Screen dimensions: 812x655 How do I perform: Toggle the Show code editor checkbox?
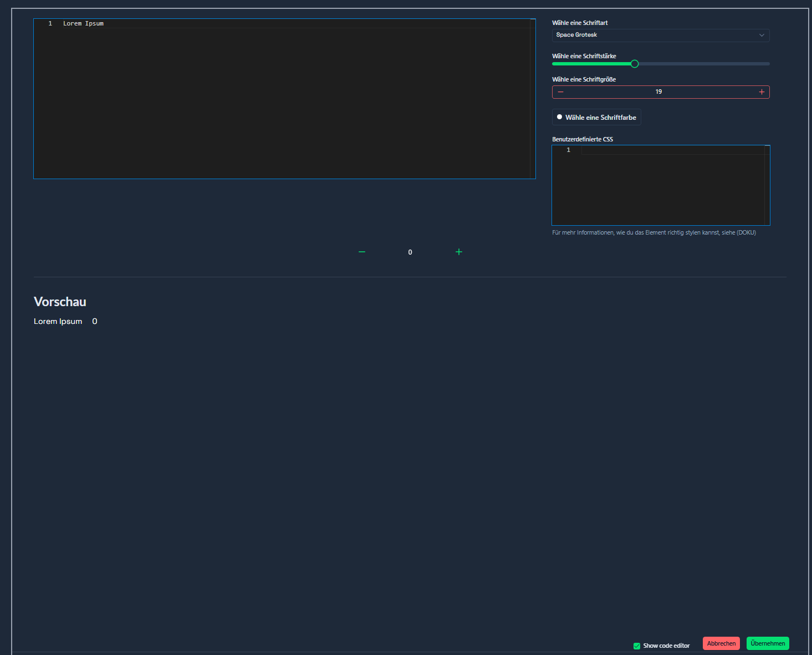[637, 646]
